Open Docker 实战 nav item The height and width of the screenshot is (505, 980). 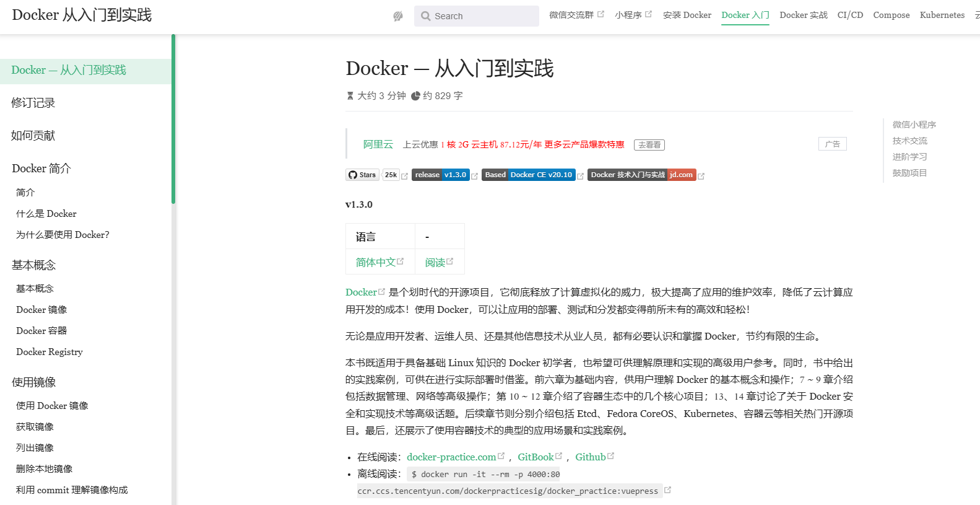click(x=804, y=15)
